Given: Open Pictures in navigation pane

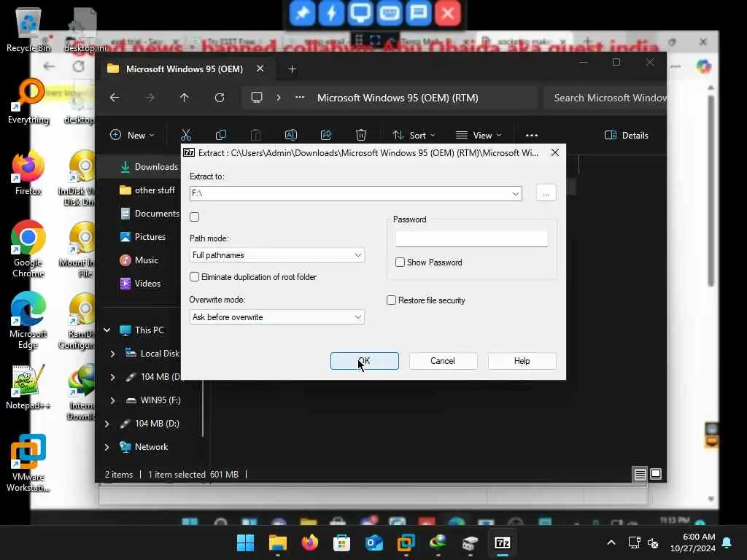Looking at the screenshot, I should click(x=142, y=237).
